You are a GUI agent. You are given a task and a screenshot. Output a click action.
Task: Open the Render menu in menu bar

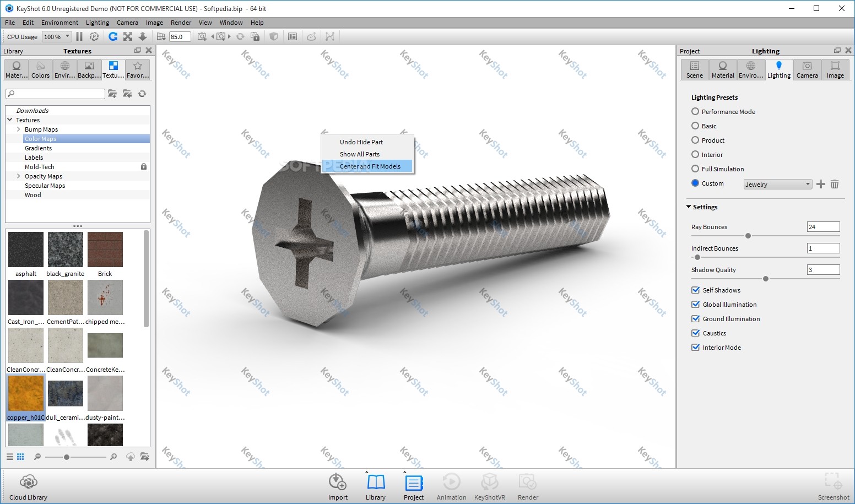pyautogui.click(x=181, y=23)
